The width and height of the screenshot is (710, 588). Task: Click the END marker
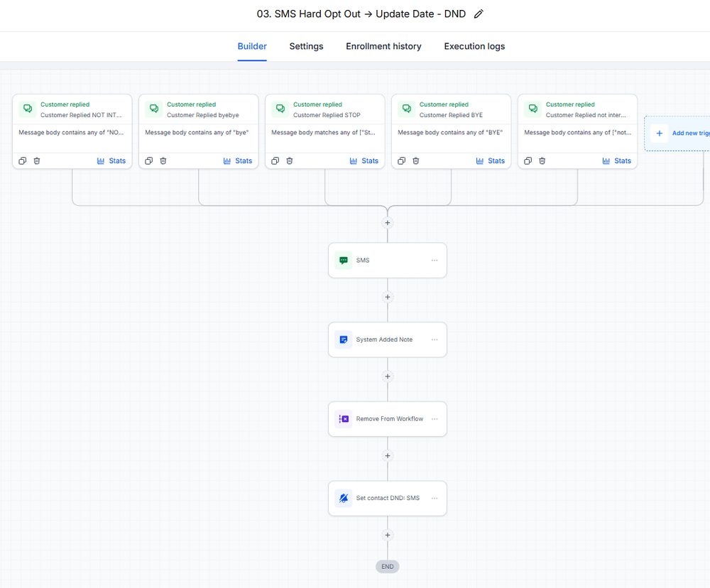click(x=388, y=567)
